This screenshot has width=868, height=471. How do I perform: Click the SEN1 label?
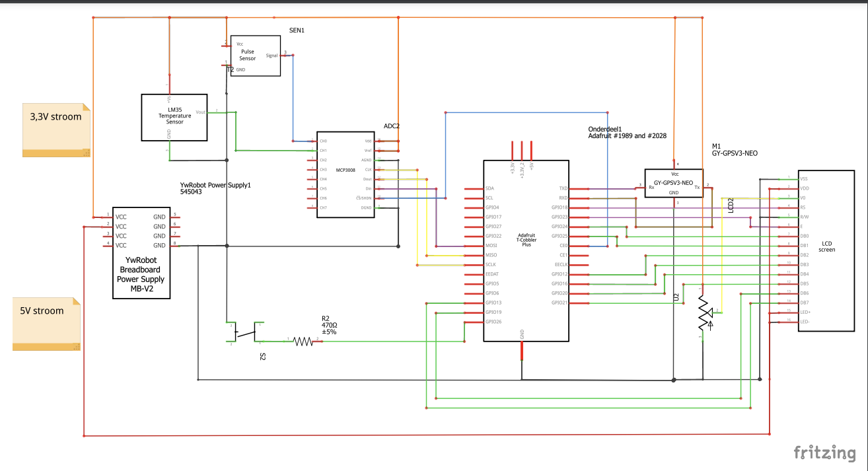[298, 30]
